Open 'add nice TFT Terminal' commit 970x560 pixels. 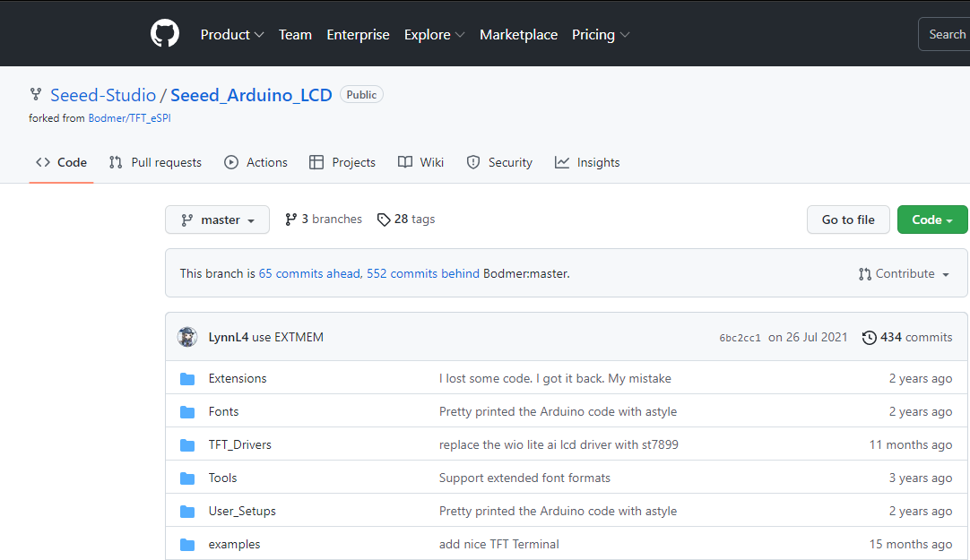[499, 545]
